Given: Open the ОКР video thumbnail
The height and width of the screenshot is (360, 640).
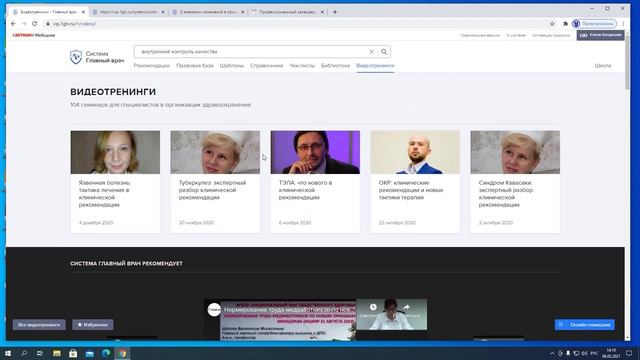Looking at the screenshot, I should (415, 152).
